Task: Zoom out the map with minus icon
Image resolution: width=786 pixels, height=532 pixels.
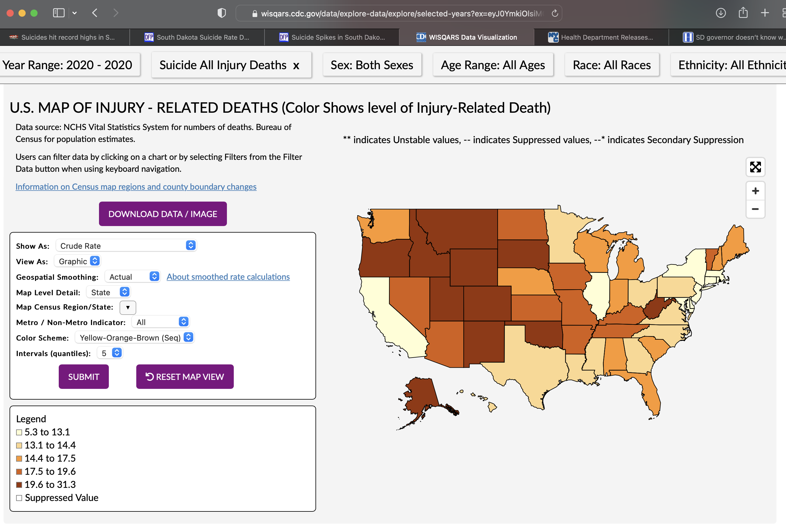Action: [755, 209]
